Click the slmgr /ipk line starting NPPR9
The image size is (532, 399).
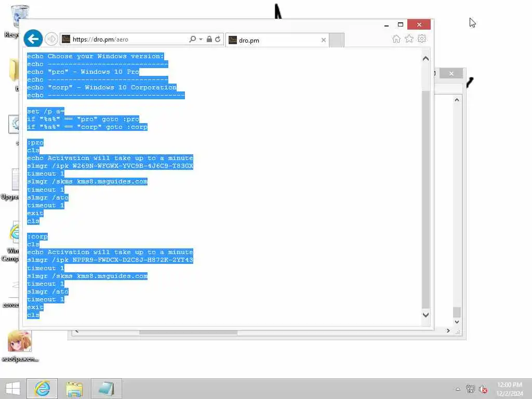pos(110,260)
